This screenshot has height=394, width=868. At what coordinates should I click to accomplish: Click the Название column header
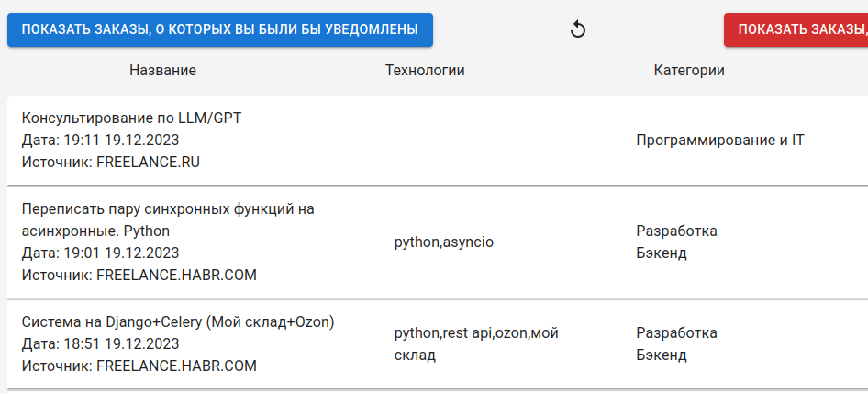point(162,71)
